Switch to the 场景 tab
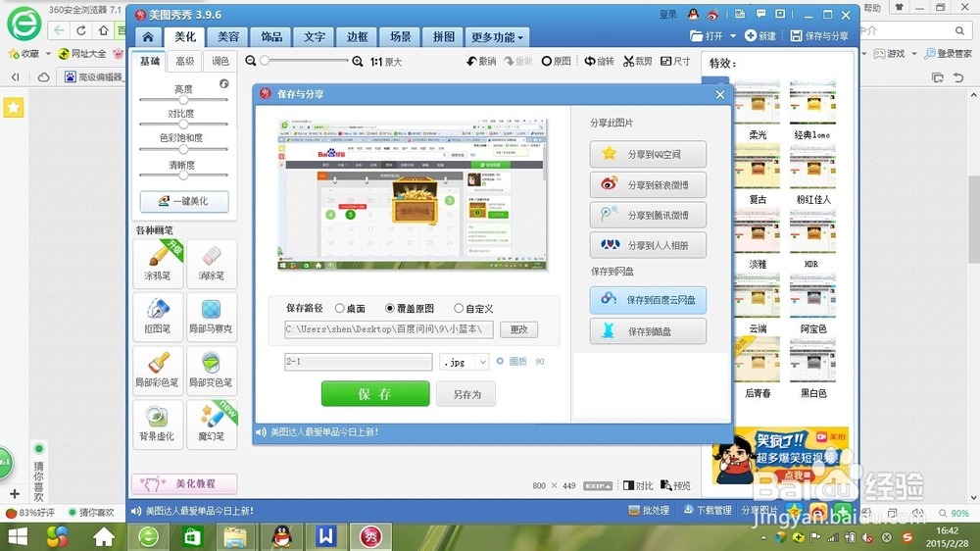980x551 pixels. [x=401, y=37]
